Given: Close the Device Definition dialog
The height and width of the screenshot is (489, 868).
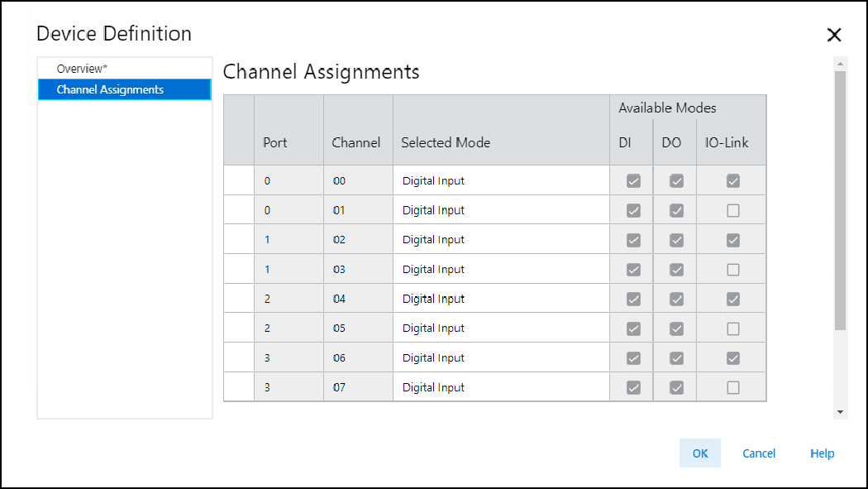Looking at the screenshot, I should (834, 35).
